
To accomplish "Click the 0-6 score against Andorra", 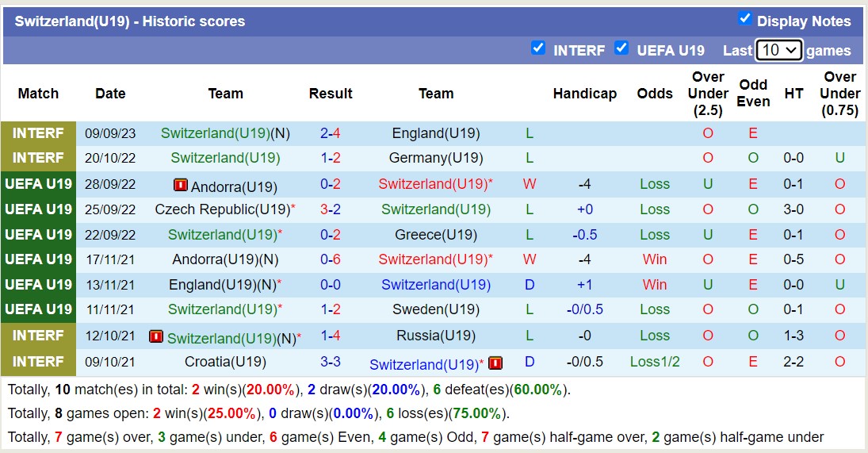I will (331, 259).
